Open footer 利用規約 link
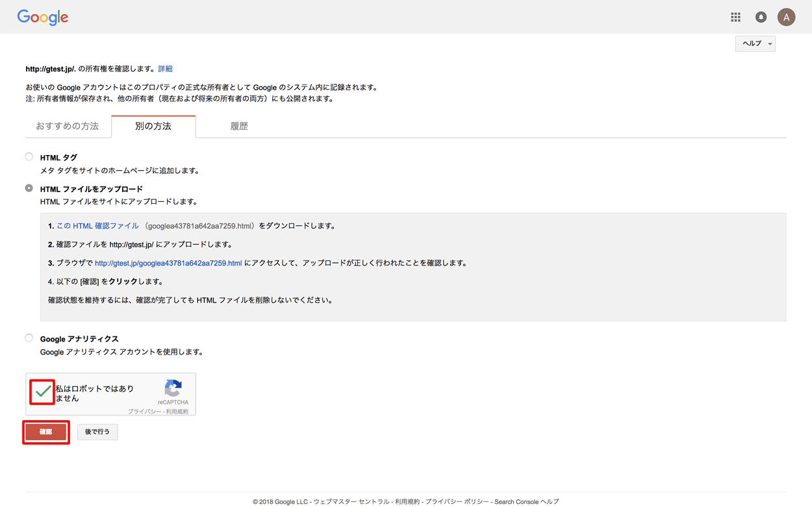This screenshot has width=812, height=507. point(407,502)
